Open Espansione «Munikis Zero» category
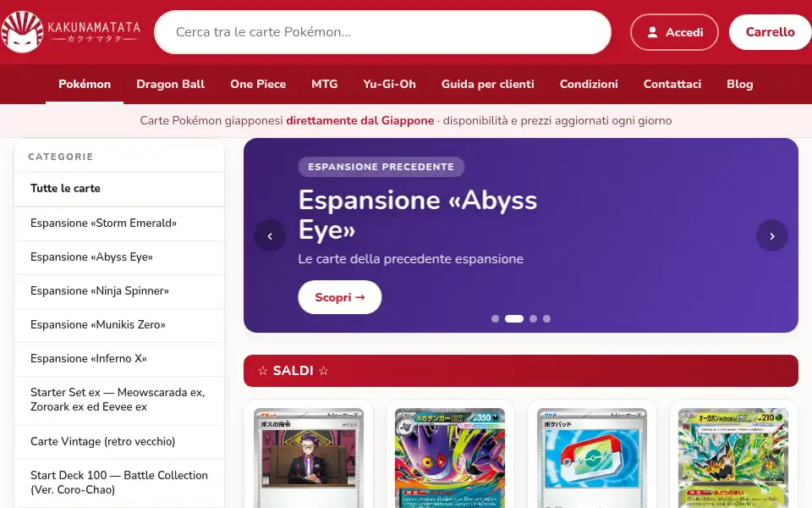 (x=119, y=325)
